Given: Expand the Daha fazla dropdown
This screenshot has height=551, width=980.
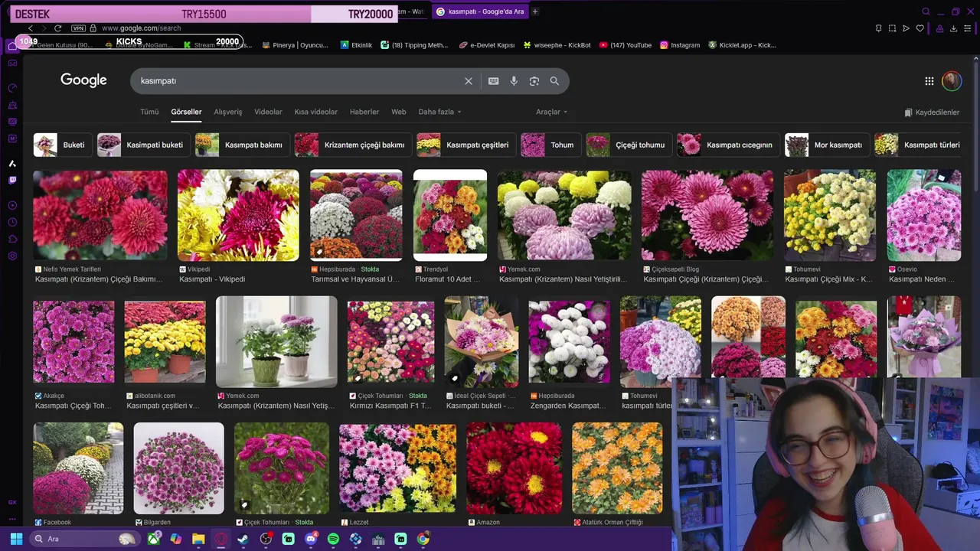Looking at the screenshot, I should click(439, 112).
